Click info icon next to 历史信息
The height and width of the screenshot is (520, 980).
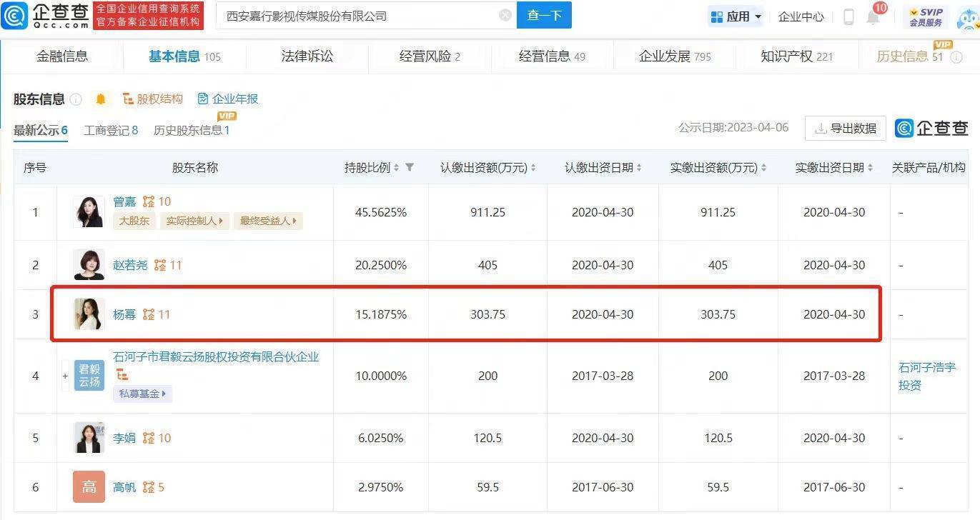(x=956, y=57)
